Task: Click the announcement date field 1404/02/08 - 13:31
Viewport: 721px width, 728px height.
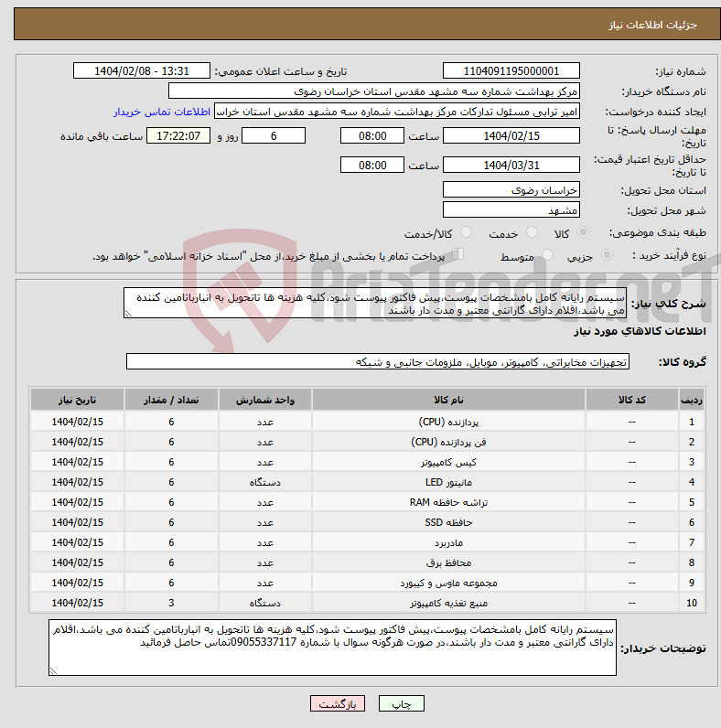Action: click(x=141, y=71)
